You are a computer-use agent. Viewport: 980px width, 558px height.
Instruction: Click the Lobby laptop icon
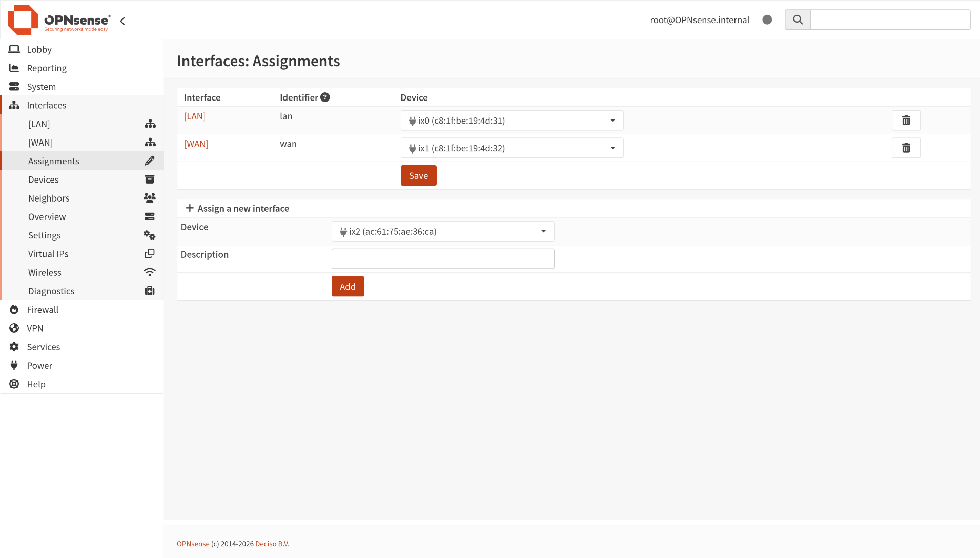click(14, 49)
